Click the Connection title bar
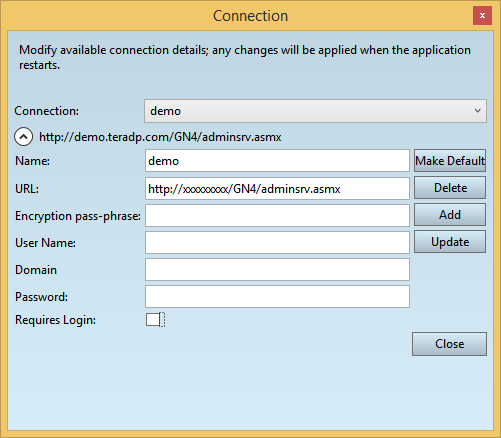Image resolution: width=501 pixels, height=438 pixels. [250, 16]
